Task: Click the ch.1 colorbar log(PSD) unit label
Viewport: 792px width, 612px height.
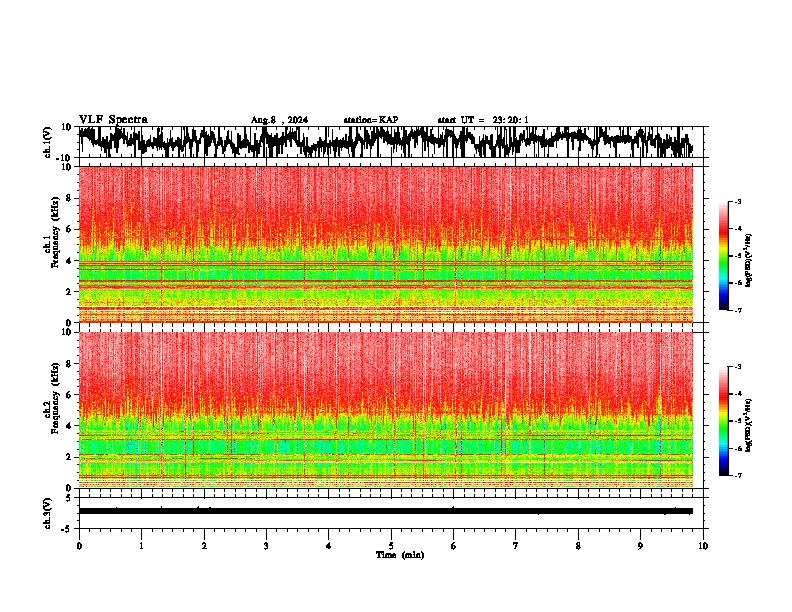Action: pos(749,261)
